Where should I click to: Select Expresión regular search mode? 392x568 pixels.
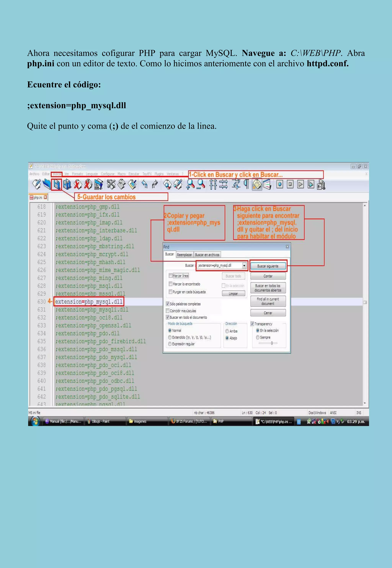click(170, 344)
